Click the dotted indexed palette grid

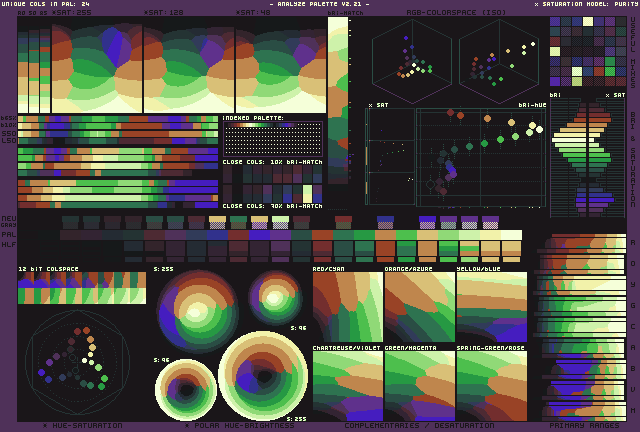click(273, 139)
